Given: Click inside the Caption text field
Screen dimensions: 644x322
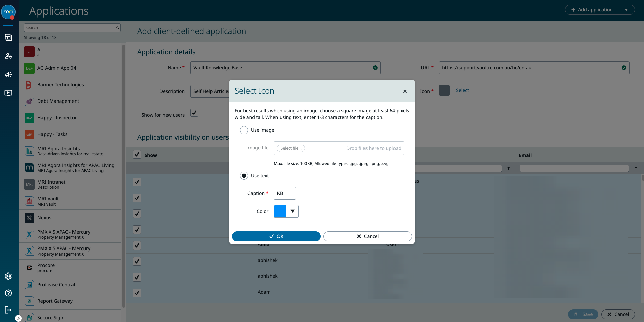Looking at the screenshot, I should [x=285, y=193].
